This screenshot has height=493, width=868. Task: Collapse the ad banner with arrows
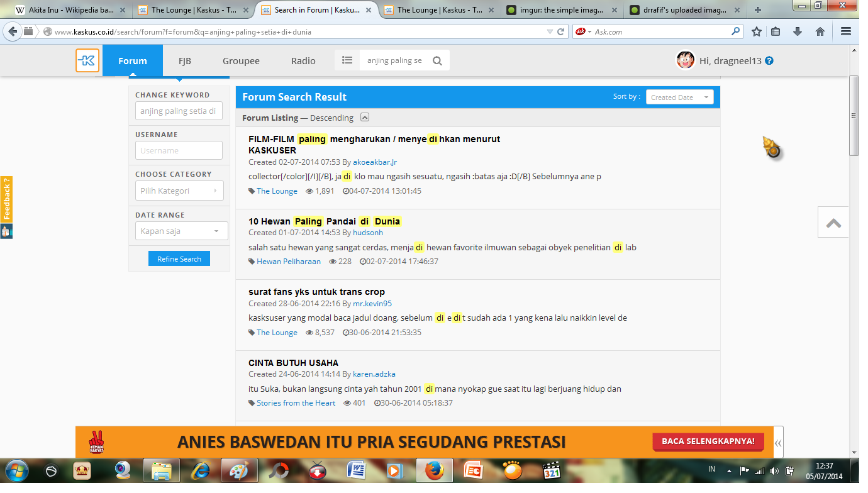778,443
